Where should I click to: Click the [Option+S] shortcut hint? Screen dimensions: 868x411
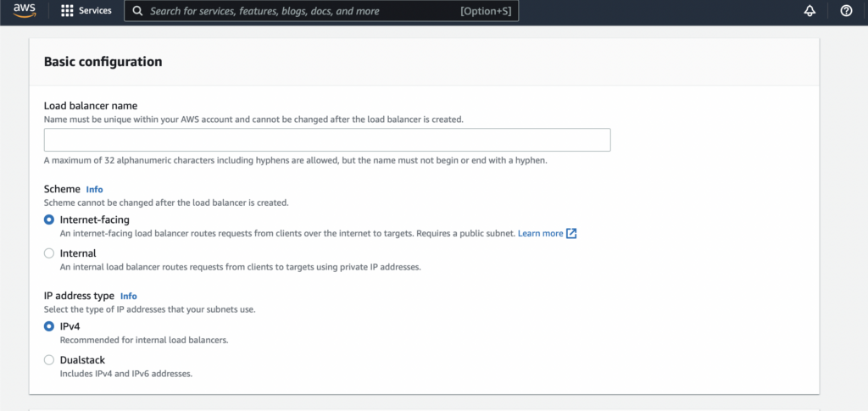pos(486,11)
